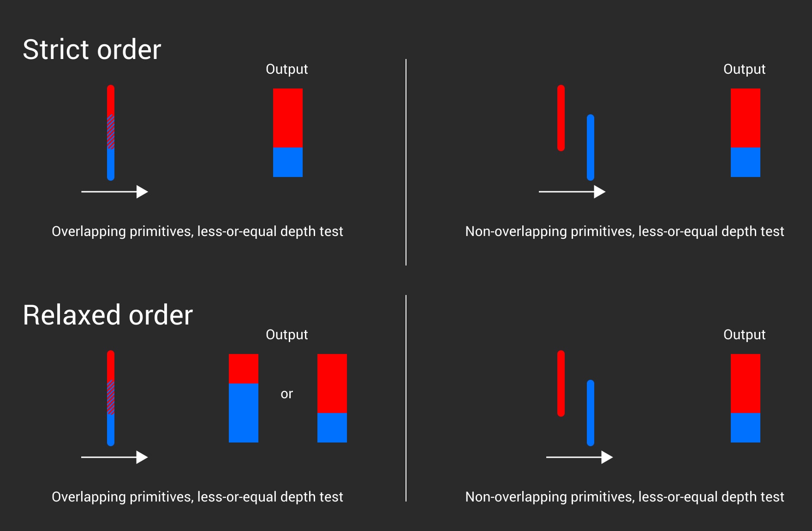812x531 pixels.
Task: Click the "Strict order" heading
Action: (92, 50)
